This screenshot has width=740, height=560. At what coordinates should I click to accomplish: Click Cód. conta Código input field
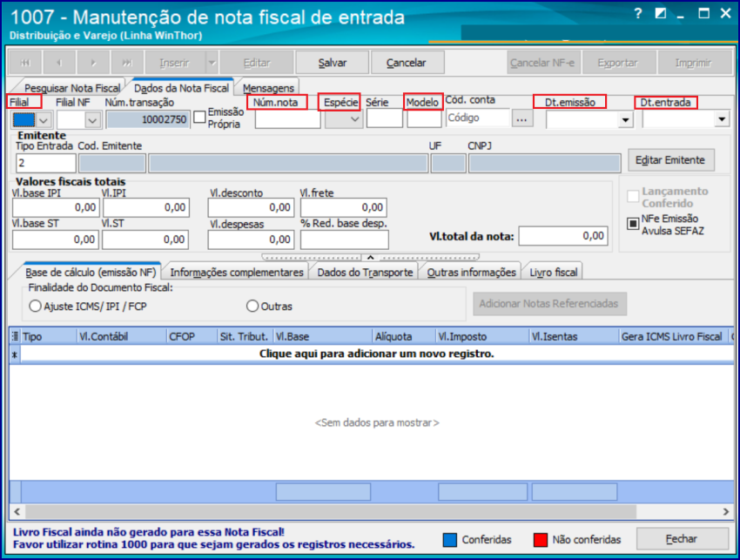478,118
